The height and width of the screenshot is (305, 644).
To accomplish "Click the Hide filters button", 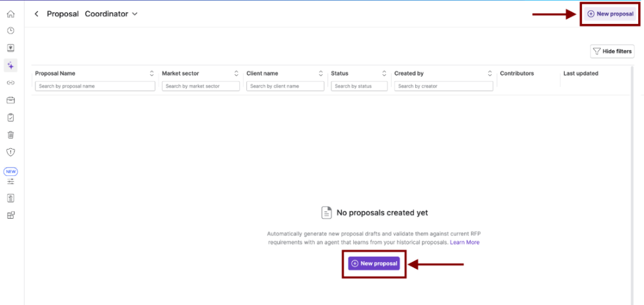I will click(612, 52).
